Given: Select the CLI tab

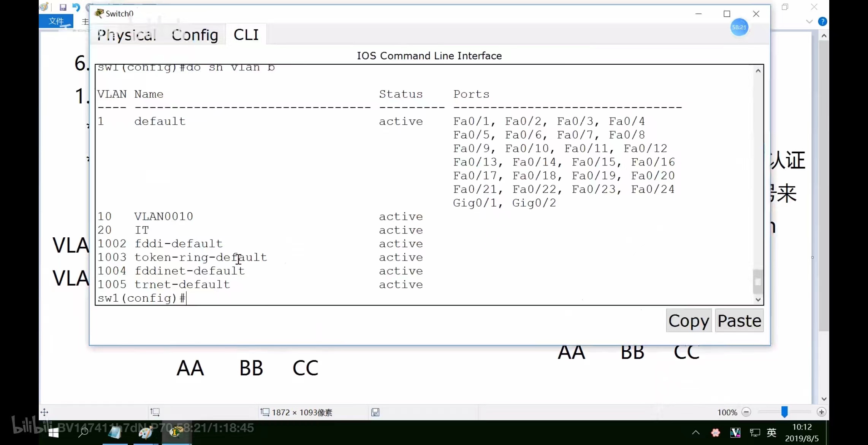Looking at the screenshot, I should tap(246, 35).
